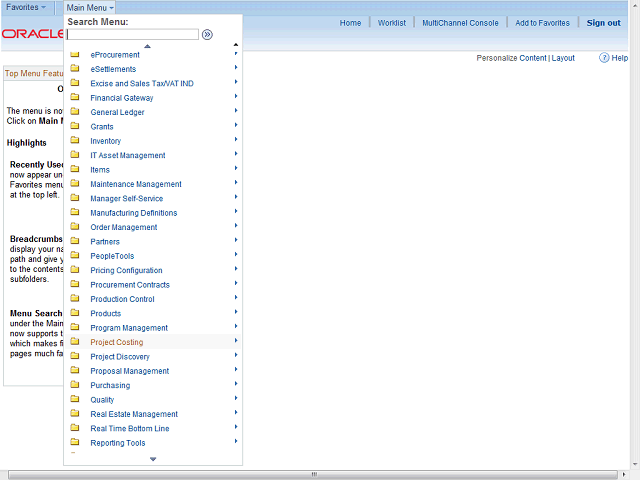Click the Add to Favorites link
640x480 pixels.
tap(542, 23)
